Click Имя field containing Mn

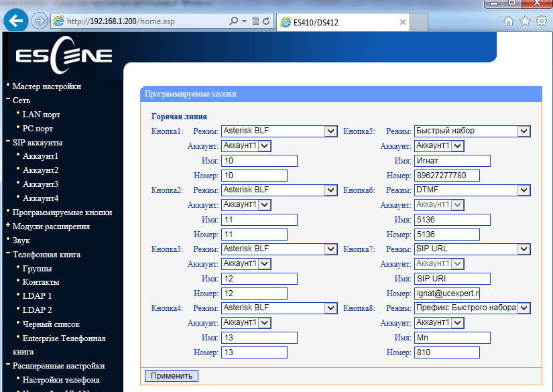coord(452,337)
